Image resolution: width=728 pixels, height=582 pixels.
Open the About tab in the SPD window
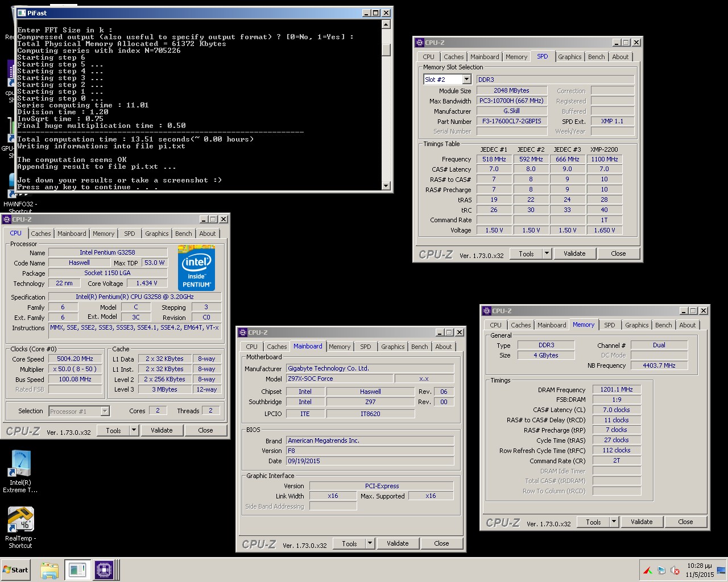621,57
